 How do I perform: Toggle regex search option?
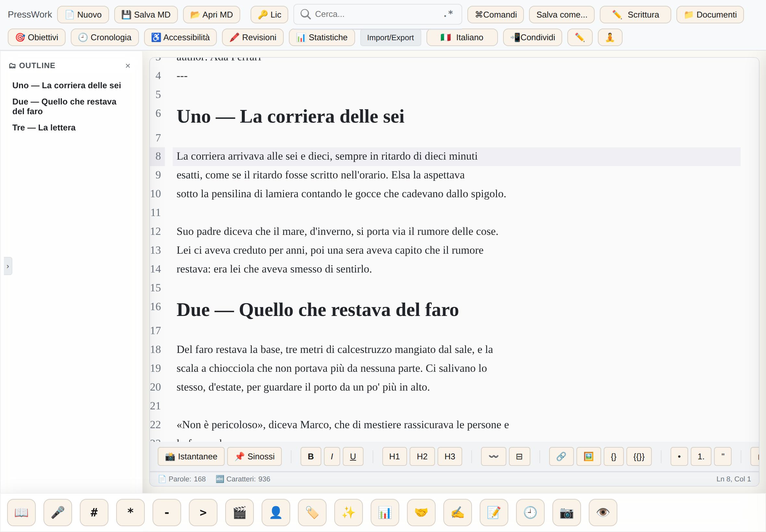[449, 14]
